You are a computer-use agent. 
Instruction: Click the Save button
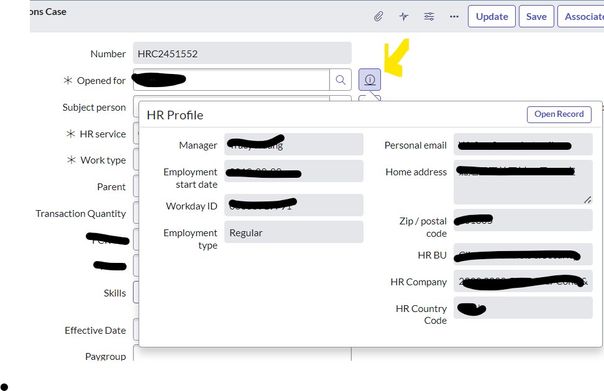(536, 17)
